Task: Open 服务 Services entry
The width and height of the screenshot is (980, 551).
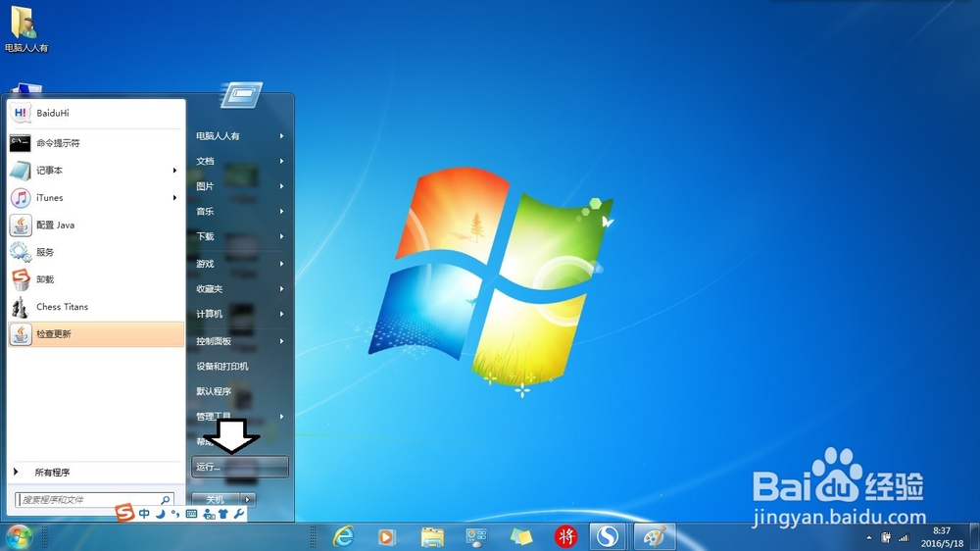Action: pyautogui.click(x=96, y=252)
